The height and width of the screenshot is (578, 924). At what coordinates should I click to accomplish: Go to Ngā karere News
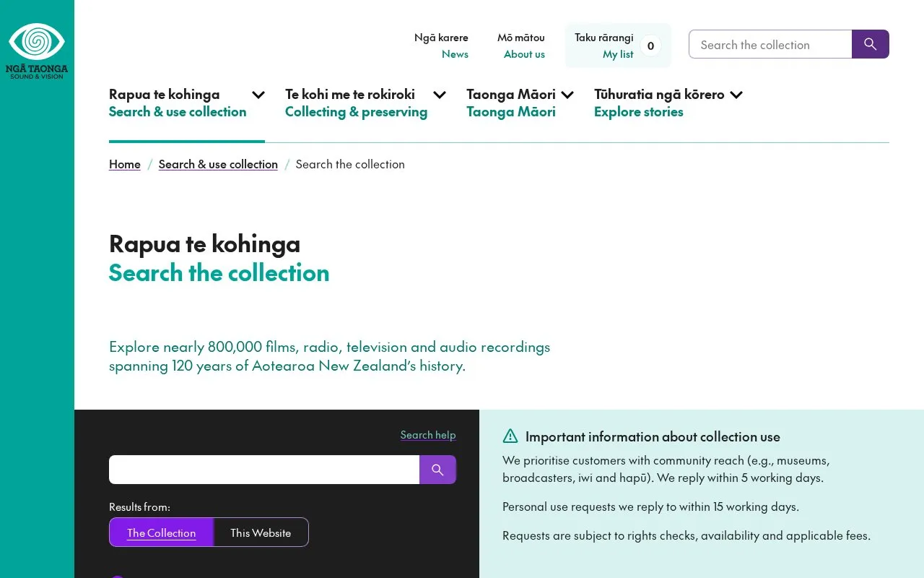[441, 46]
